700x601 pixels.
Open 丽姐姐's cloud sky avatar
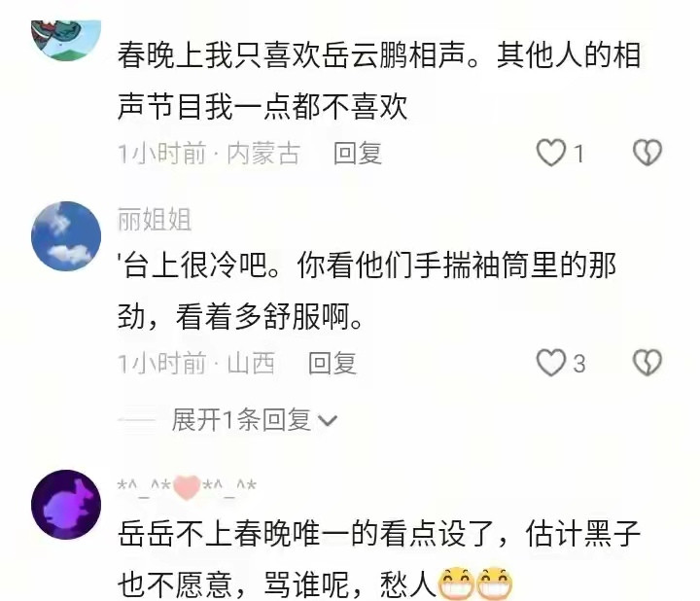66,236
